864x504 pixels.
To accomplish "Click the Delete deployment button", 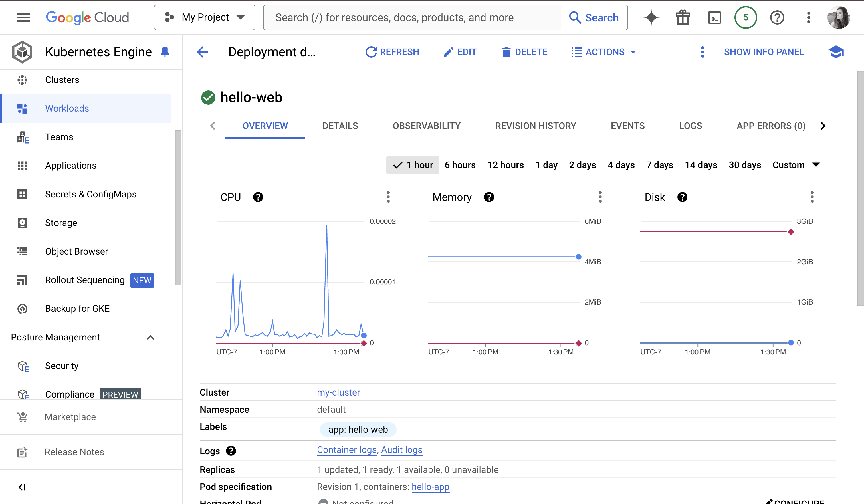I will [x=525, y=52].
